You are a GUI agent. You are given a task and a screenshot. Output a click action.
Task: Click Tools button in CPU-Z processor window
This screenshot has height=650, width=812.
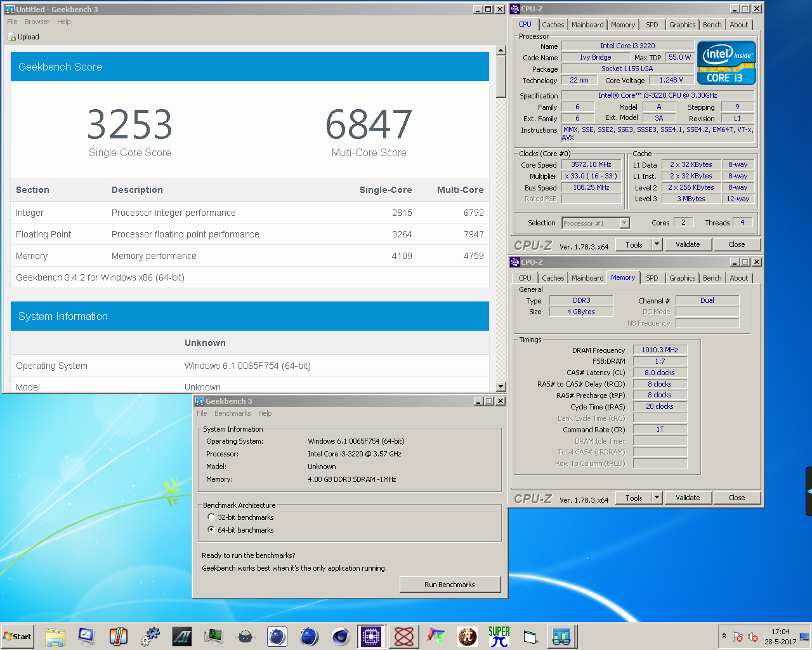[634, 244]
